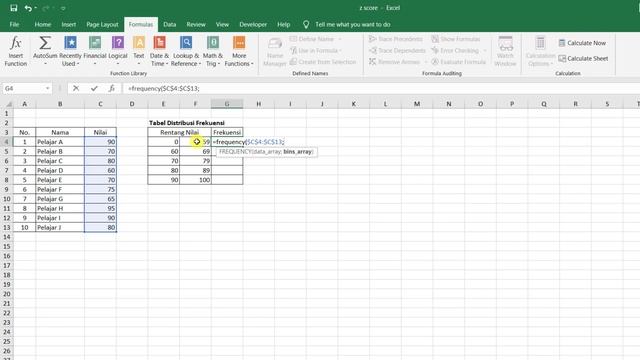Select row 10 header
This screenshot has height=360, width=640.
click(x=7, y=199)
